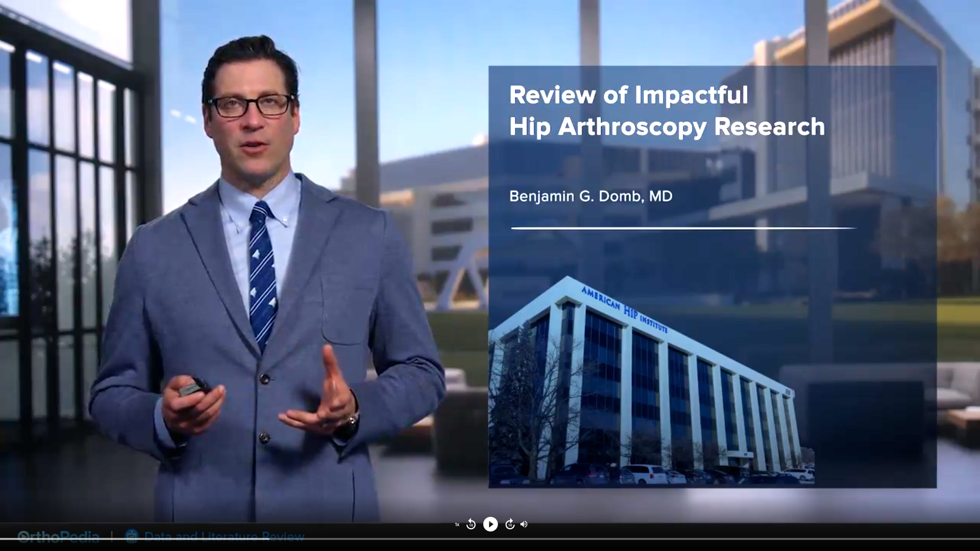Open Data and Literature Review category link
Viewport: 980px width, 551px height.
click(x=224, y=536)
